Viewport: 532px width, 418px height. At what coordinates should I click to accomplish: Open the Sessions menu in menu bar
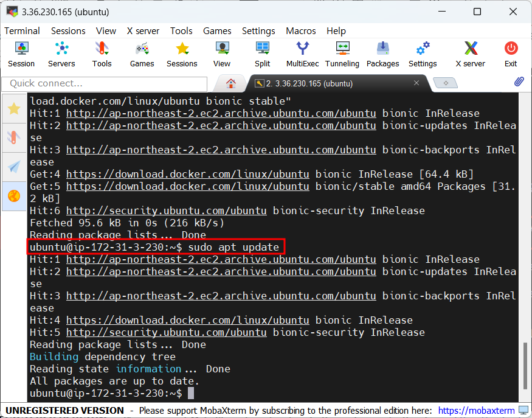(68, 31)
